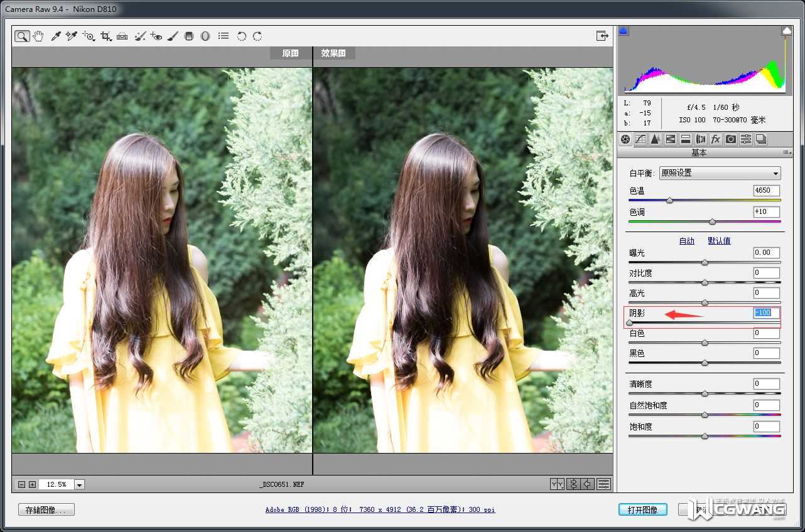Click the 曝光 exposure value field
The height and width of the screenshot is (532, 805).
[x=767, y=252]
